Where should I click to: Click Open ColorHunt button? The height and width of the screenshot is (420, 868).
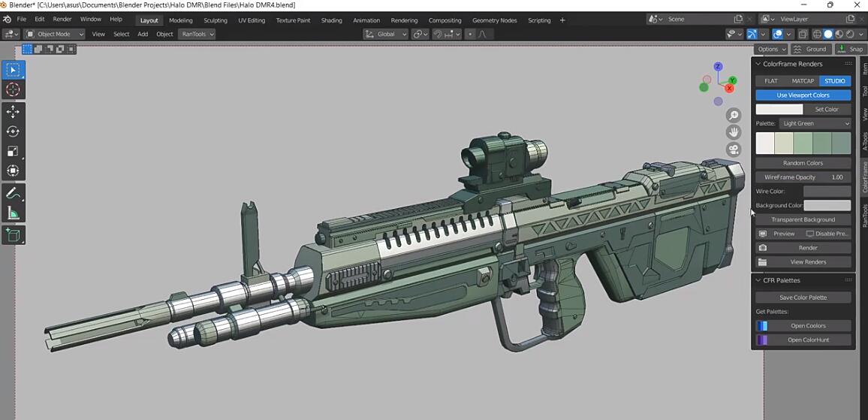tap(803, 340)
